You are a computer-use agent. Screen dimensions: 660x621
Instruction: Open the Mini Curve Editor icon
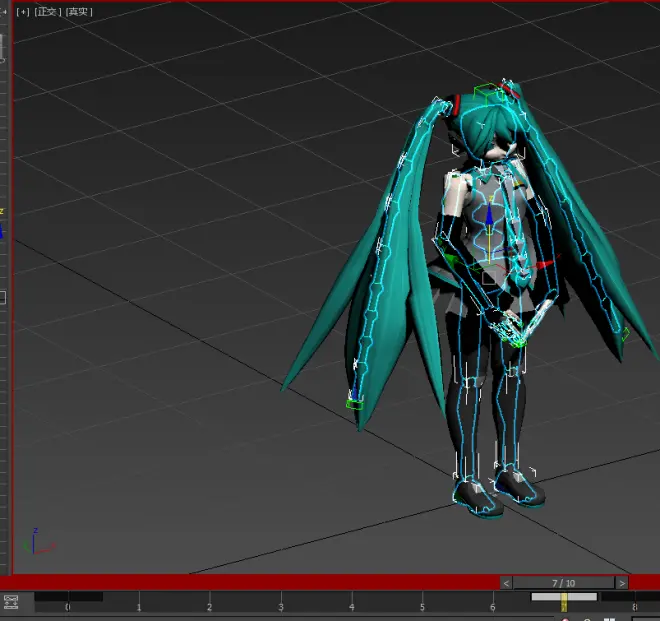coord(11,602)
